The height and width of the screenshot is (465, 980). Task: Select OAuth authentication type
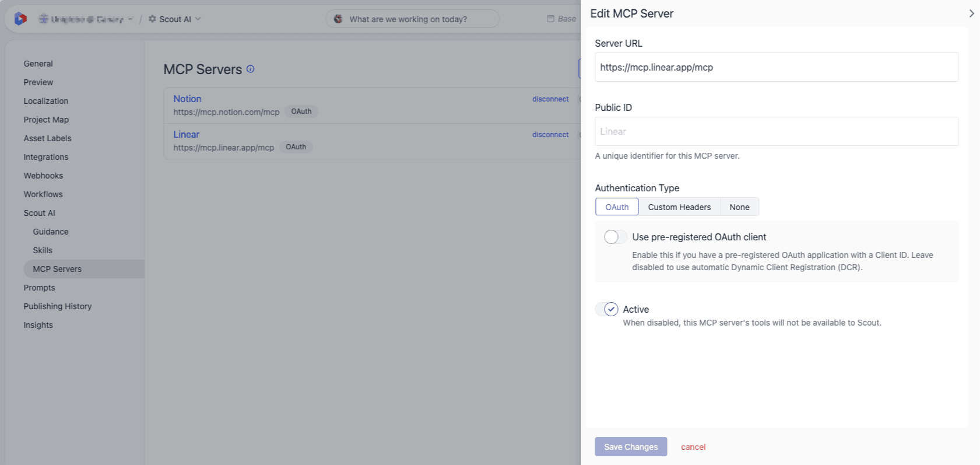pos(617,207)
